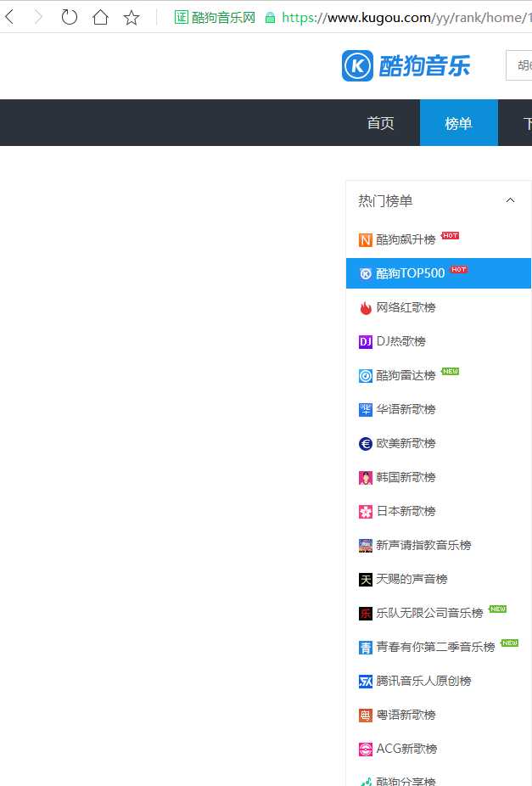532x786 pixels.
Task: Focus the Kugou search box
Action: point(519,65)
